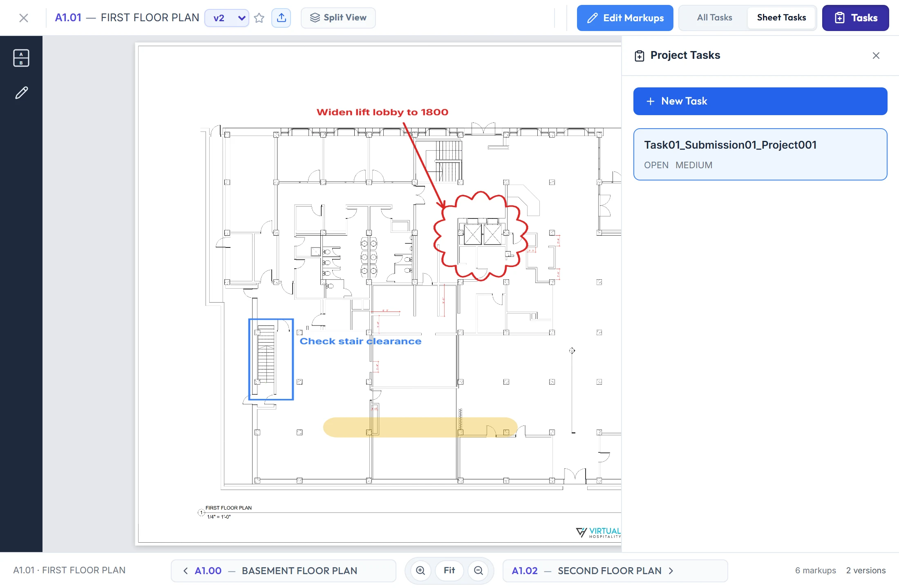Screen dimensions: 899x588
Task: Click the '6 markups' status text
Action: click(815, 570)
